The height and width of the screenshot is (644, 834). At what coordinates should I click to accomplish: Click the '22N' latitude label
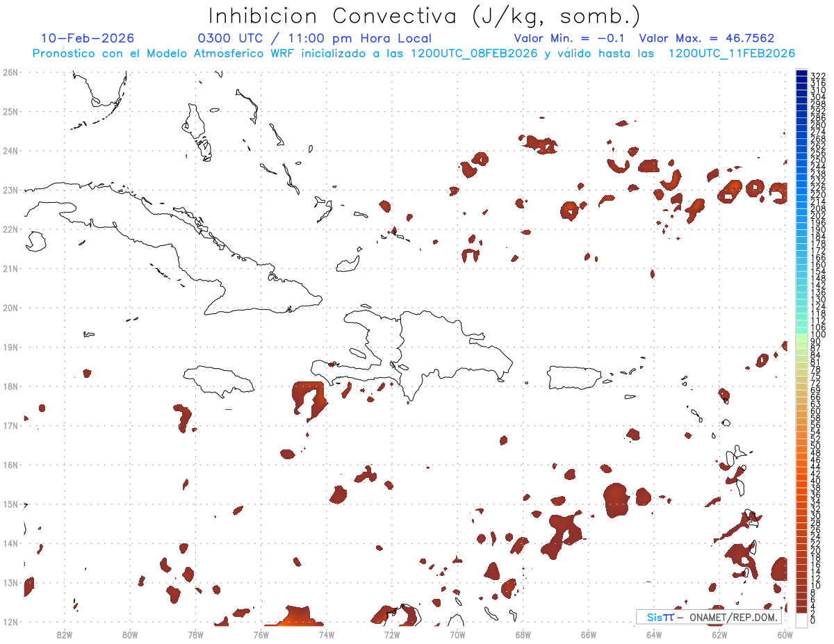point(10,229)
